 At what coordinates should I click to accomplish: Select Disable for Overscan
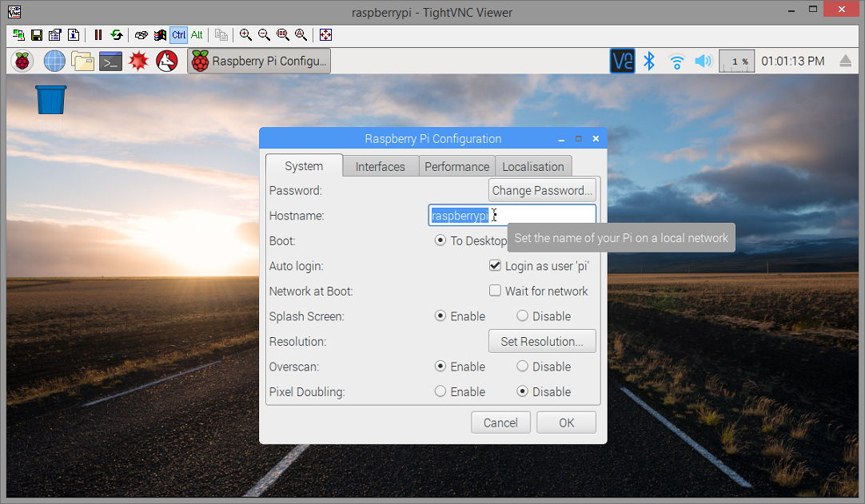click(522, 366)
